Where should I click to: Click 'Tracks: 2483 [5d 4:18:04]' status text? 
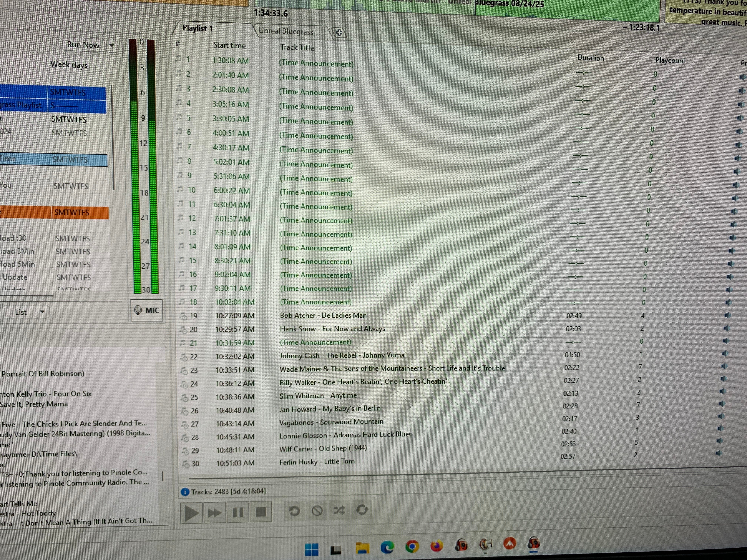[x=229, y=491]
